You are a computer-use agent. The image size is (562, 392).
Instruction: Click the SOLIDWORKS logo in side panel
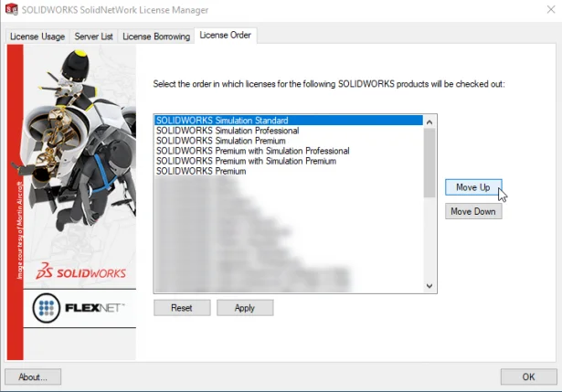click(81, 271)
